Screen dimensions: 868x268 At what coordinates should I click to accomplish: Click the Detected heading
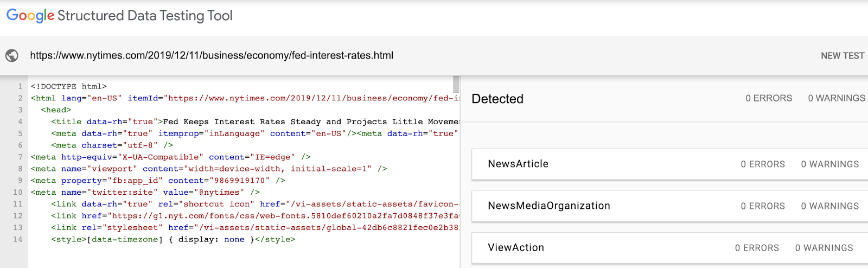pos(497,99)
